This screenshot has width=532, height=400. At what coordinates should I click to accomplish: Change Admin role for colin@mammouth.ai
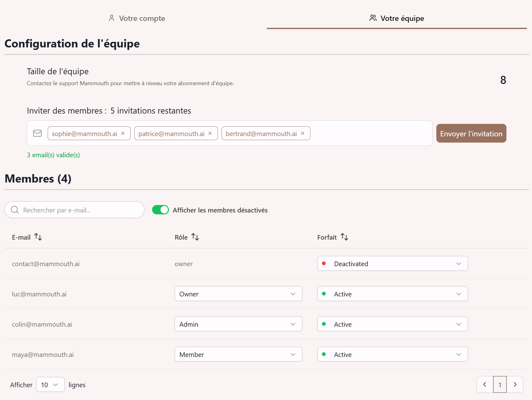point(238,324)
